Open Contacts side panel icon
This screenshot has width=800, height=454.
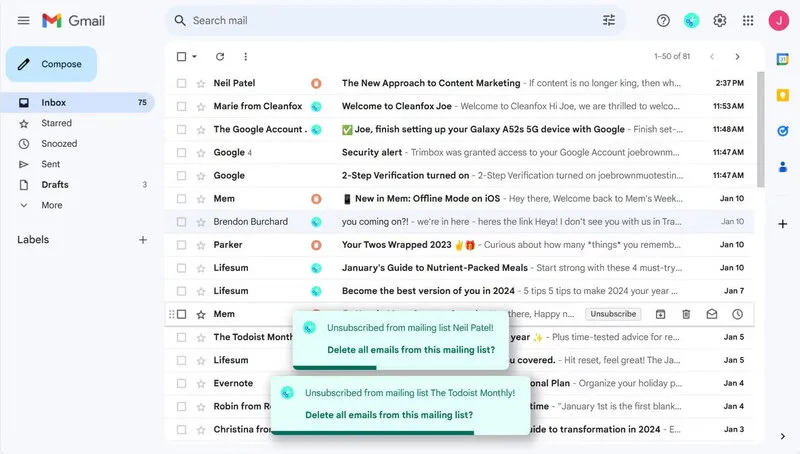pos(782,167)
